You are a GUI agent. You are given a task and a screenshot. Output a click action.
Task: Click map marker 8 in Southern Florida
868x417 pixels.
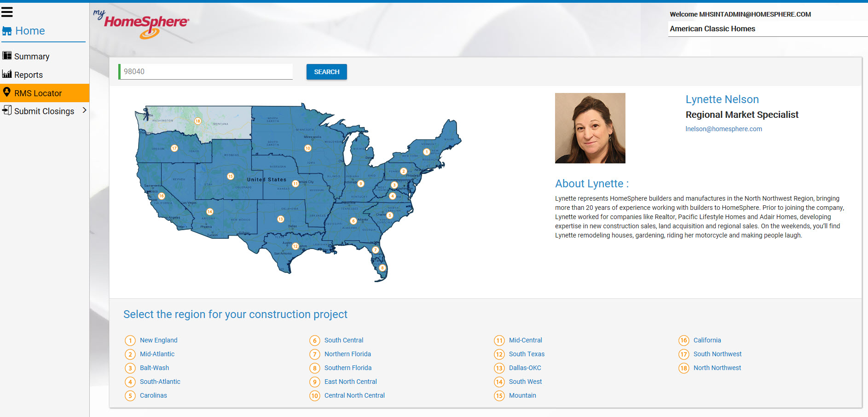pos(382,268)
